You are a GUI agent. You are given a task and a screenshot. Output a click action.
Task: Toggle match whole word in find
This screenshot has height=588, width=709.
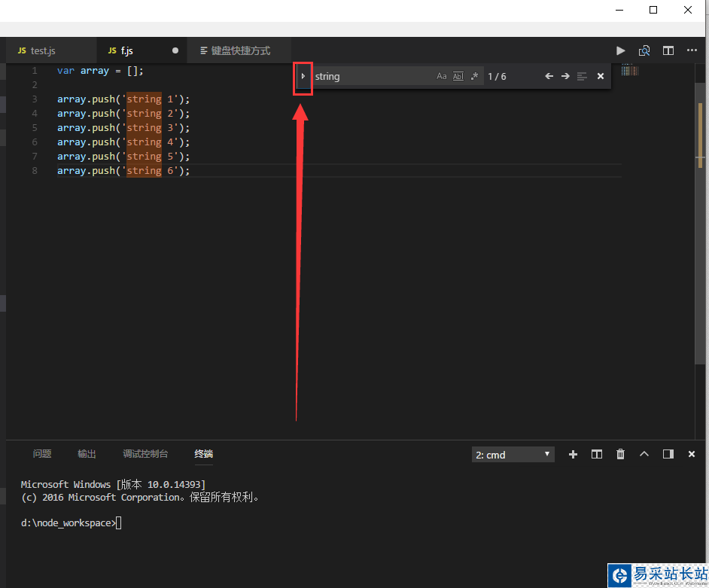pyautogui.click(x=458, y=76)
